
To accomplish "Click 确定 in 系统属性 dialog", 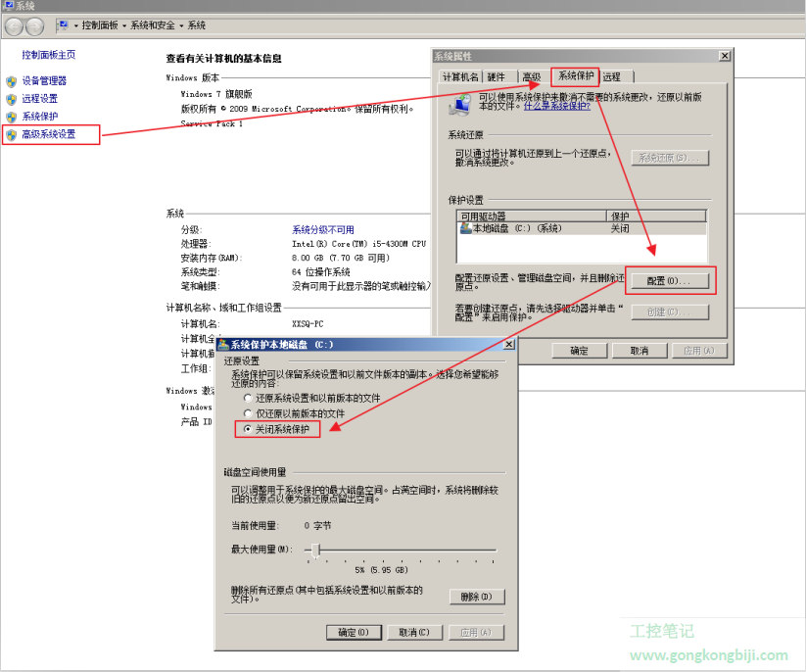I will tap(580, 351).
